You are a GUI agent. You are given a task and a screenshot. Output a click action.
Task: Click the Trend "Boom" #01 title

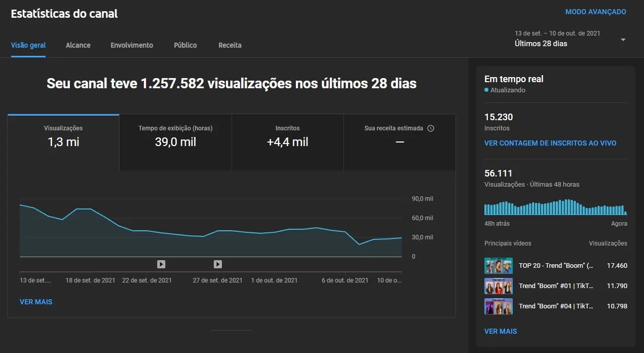556,286
